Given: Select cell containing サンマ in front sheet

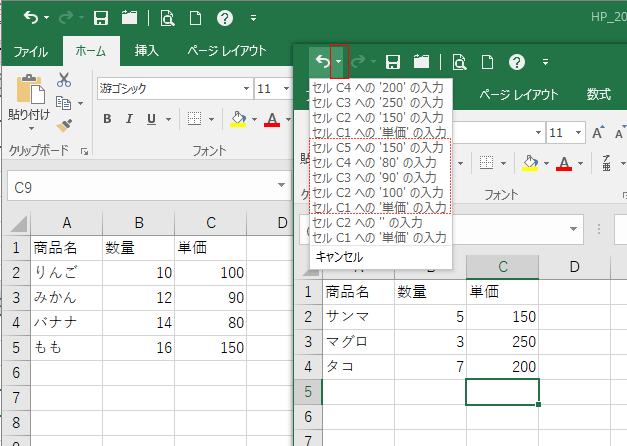Looking at the screenshot, I should point(357,315).
